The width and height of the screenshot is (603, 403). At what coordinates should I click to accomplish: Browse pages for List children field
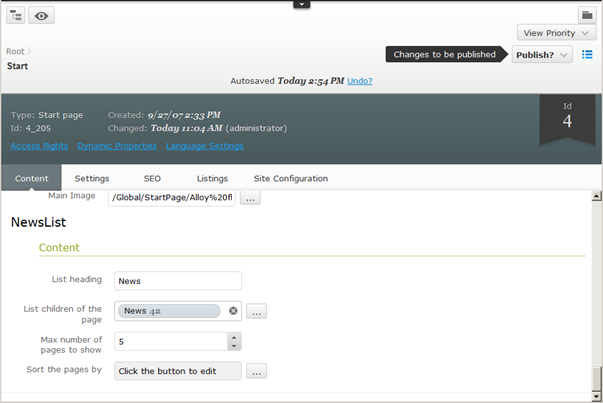pos(256,311)
